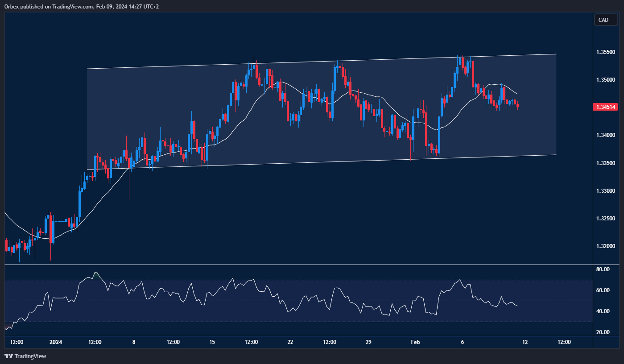
Task: Click the 1.33000 price axis label
Action: coord(607,191)
